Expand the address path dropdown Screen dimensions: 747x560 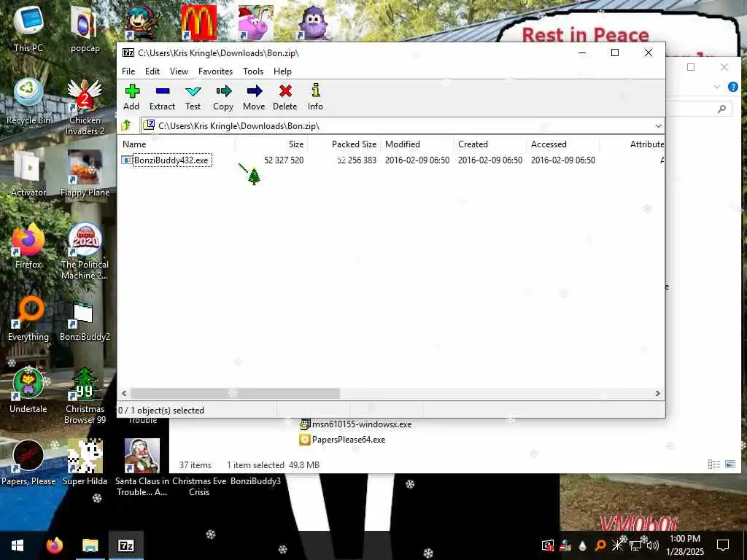pos(658,125)
